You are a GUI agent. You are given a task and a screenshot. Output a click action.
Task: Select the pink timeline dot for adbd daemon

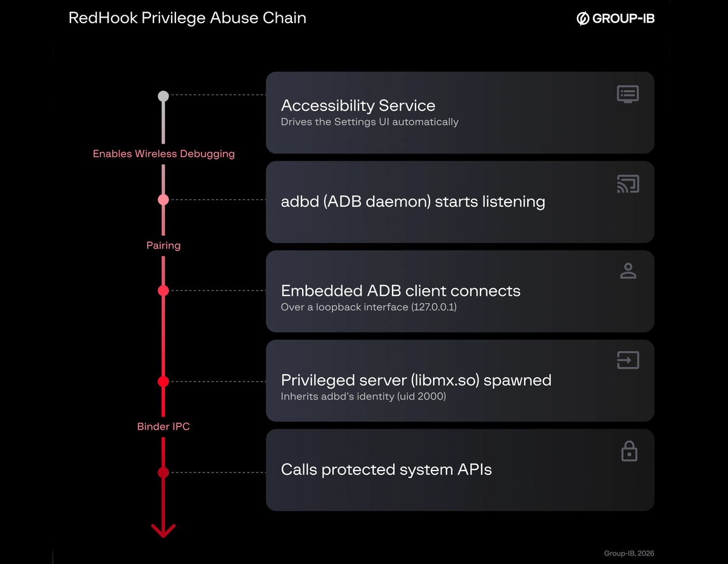(x=163, y=200)
